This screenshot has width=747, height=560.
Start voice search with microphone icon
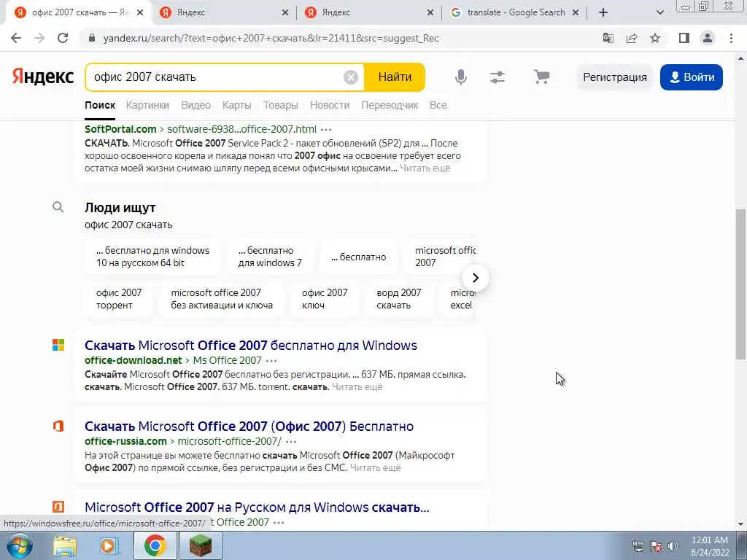point(461,77)
